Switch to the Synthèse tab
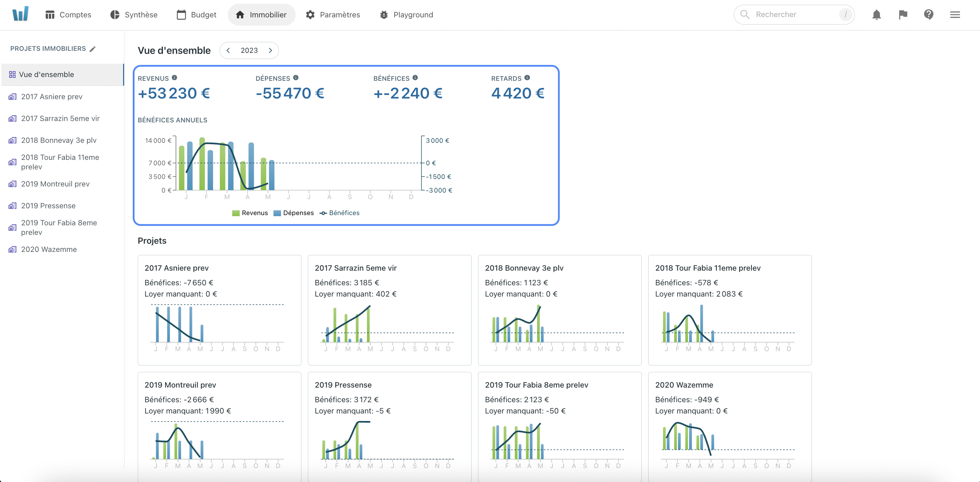Viewport: 980px width, 482px height. coord(134,15)
